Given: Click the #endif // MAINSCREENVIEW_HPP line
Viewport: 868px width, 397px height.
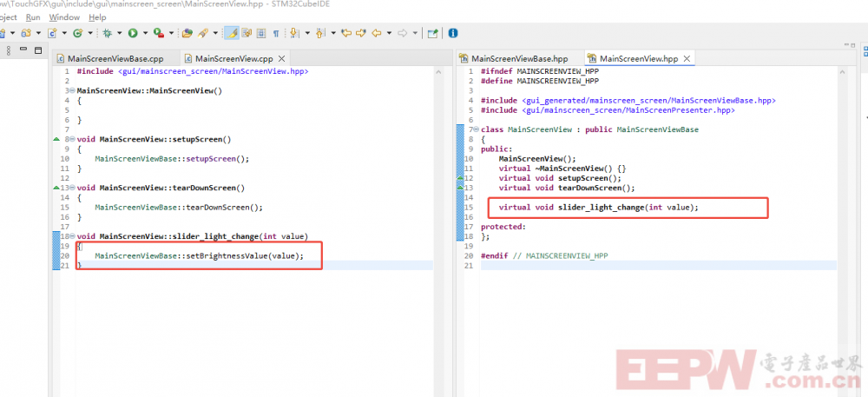Looking at the screenshot, I should coord(545,255).
